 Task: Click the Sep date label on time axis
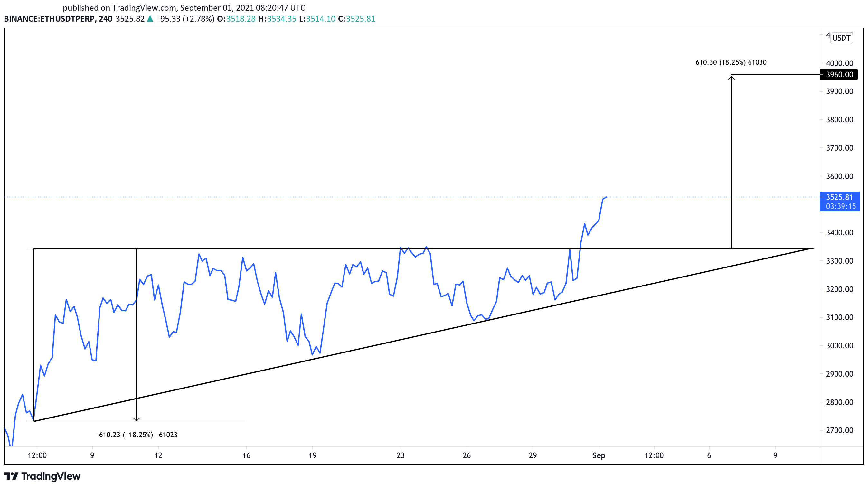pos(599,456)
